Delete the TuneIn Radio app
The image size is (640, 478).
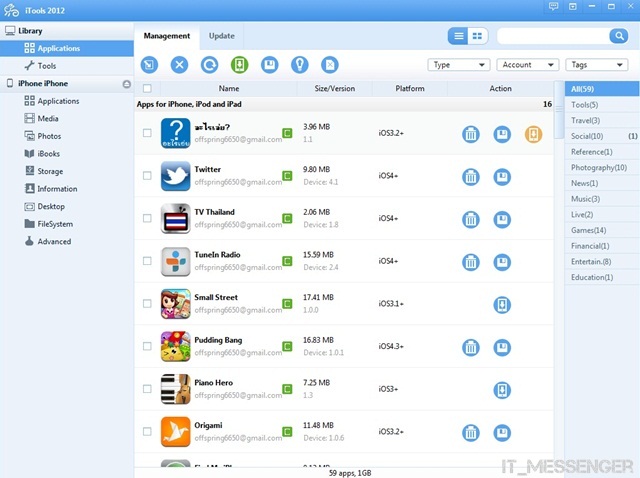coord(471,262)
